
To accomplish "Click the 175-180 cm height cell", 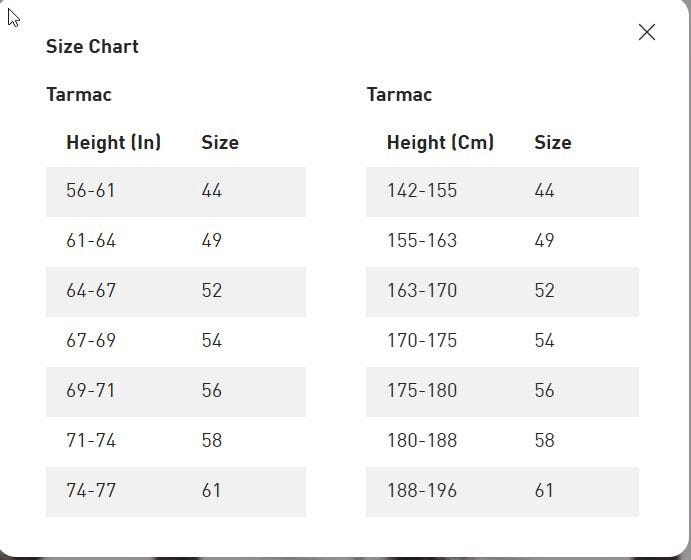I will pyautogui.click(x=422, y=391).
